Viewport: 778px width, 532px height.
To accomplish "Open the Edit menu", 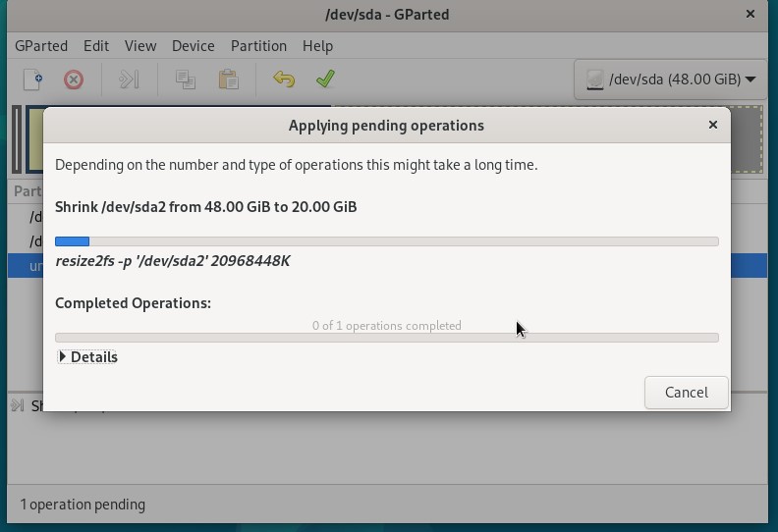I will click(96, 46).
